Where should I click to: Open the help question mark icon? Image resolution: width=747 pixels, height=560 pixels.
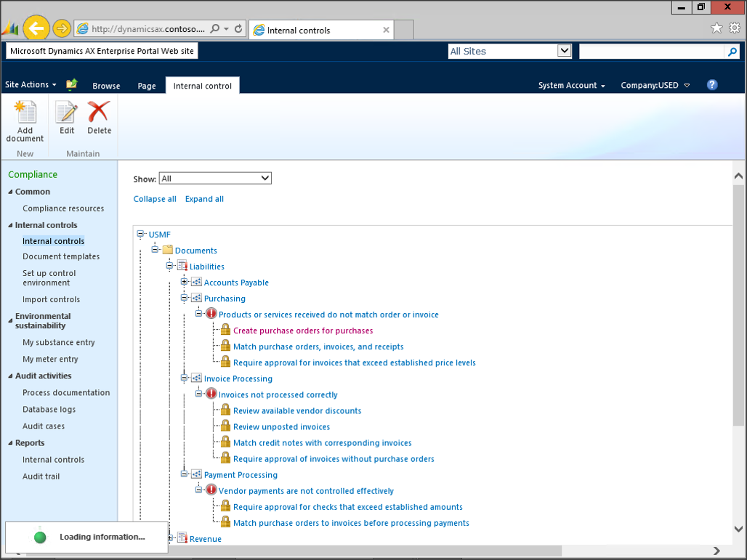coord(712,85)
